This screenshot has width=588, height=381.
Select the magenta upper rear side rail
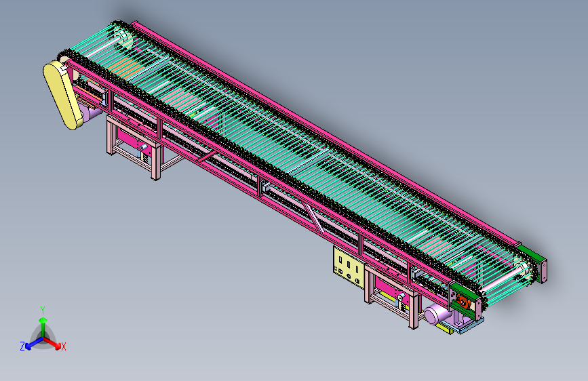(325, 133)
